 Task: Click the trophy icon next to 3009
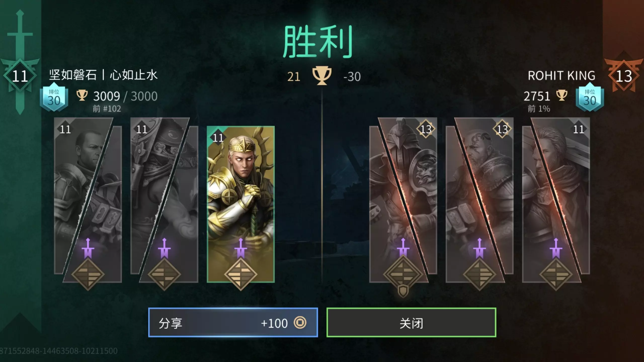coord(82,96)
